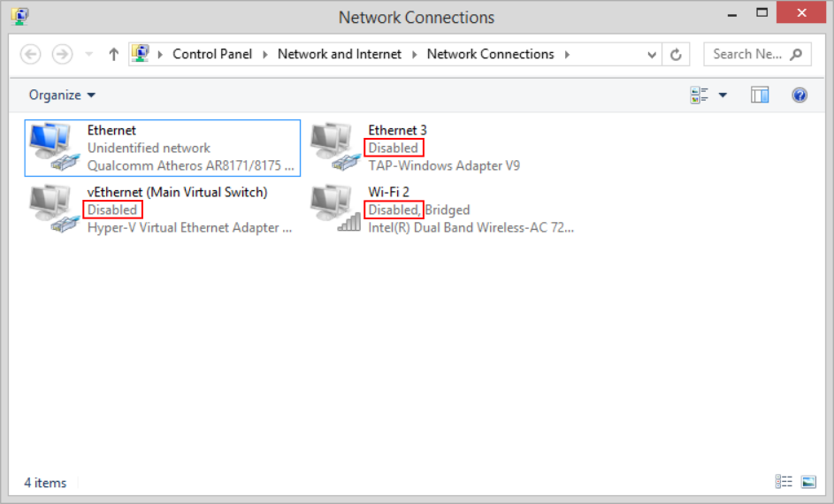
Task: Go up one folder level
Action: click(113, 55)
